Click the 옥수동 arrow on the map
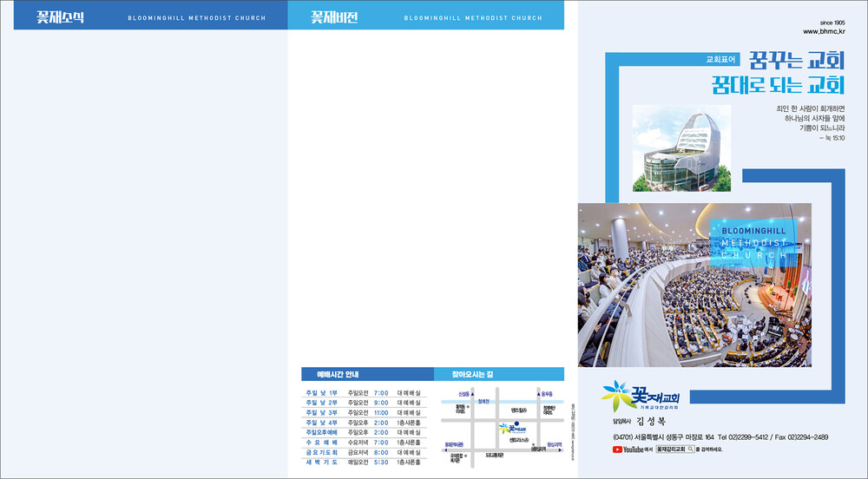 click(538, 392)
